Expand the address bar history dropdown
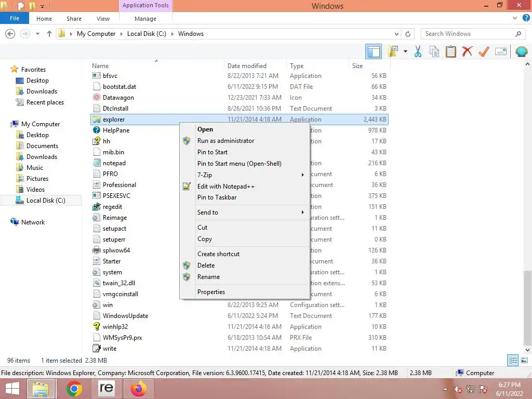Viewport: 532px width, 399px height. pyautogui.click(x=396, y=34)
